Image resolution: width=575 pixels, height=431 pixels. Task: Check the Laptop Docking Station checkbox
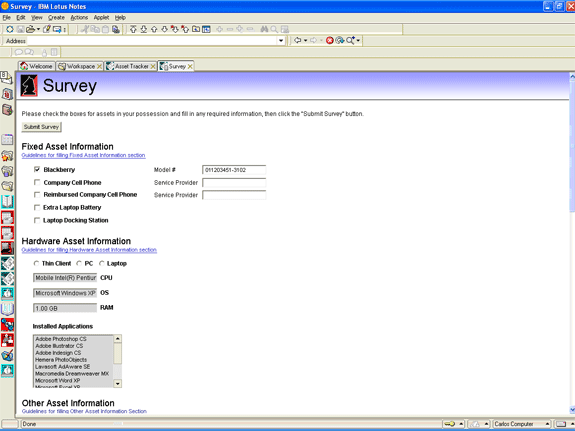37,220
